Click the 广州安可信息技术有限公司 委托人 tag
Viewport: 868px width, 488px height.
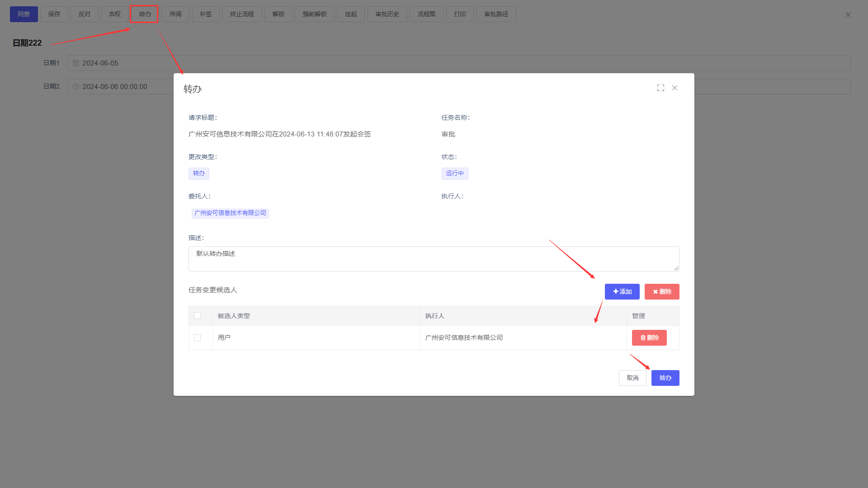[x=230, y=213]
